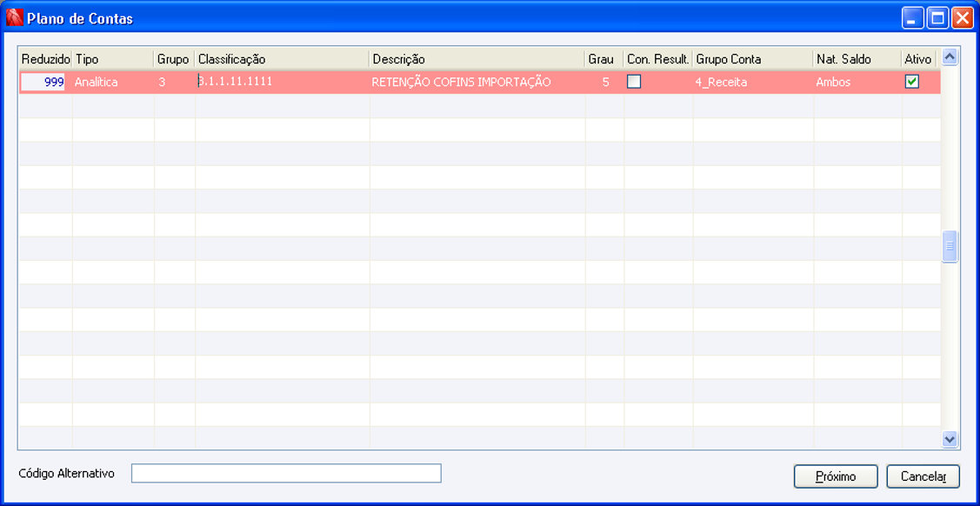Click the Plano de Contas title bar icon

pyautogui.click(x=14, y=18)
